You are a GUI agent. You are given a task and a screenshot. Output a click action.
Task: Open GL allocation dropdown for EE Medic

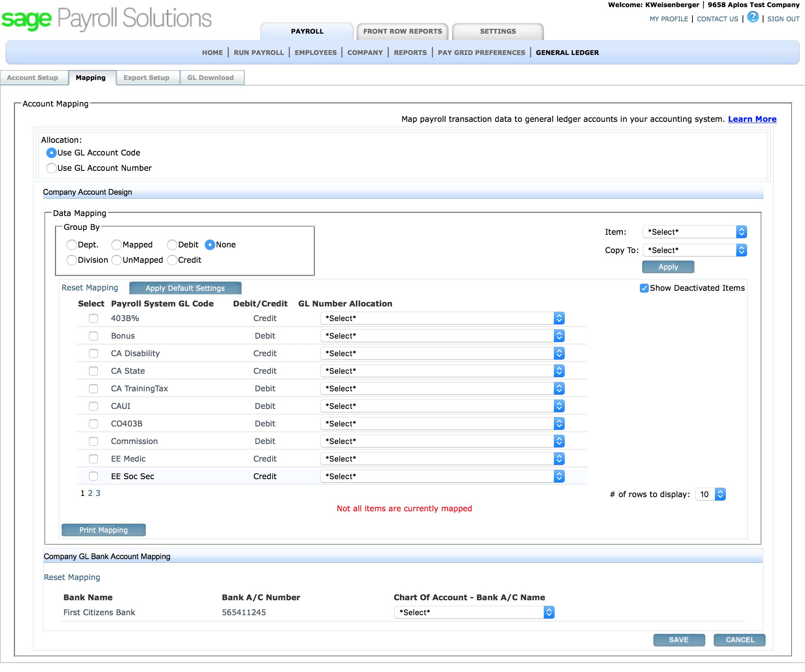click(442, 459)
